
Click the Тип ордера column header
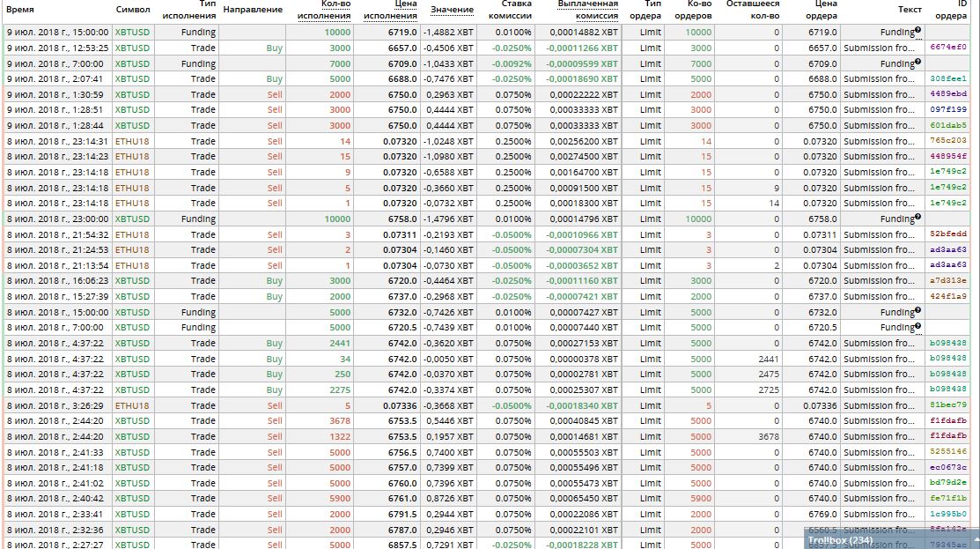tap(645, 10)
